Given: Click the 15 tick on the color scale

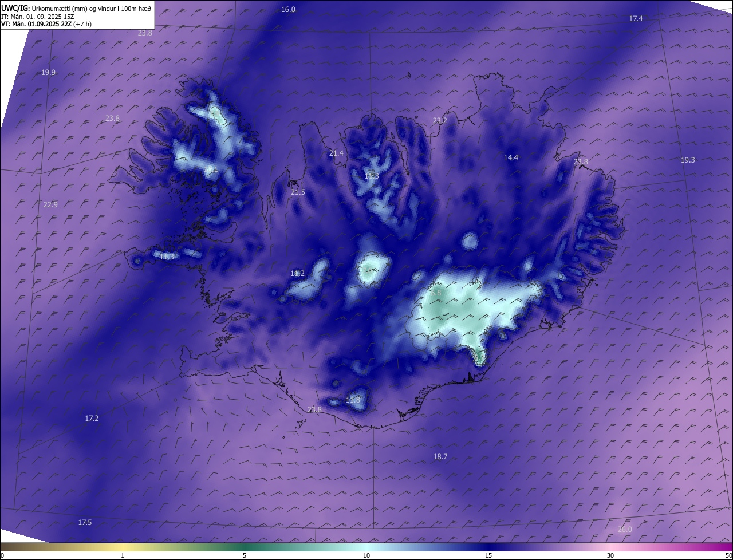Looking at the screenshot, I should coord(488,556).
